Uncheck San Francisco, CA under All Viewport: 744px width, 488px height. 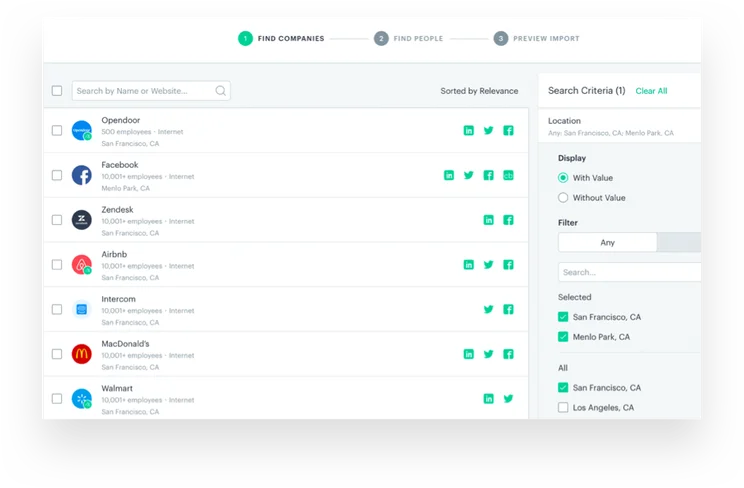[563, 387]
